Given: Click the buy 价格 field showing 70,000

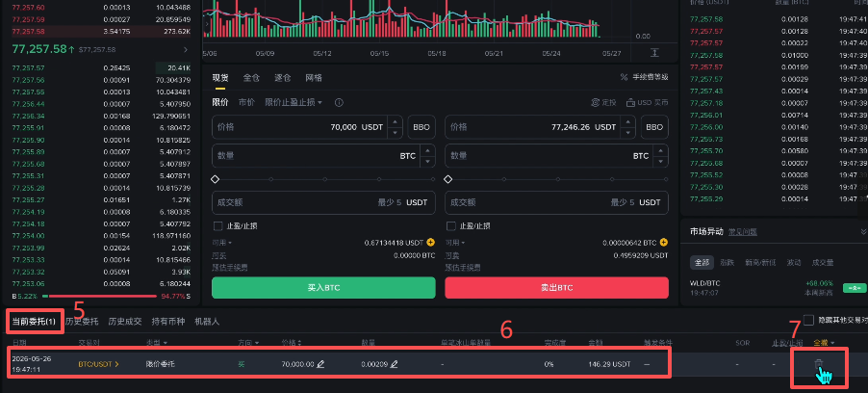Looking at the screenshot, I should (308, 127).
